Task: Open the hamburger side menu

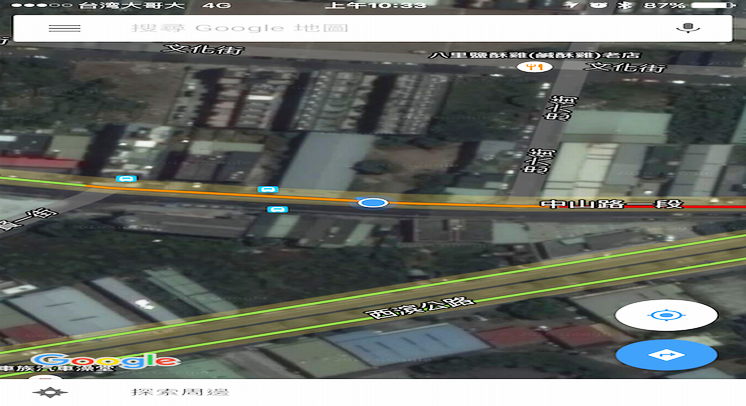Action: [x=64, y=28]
